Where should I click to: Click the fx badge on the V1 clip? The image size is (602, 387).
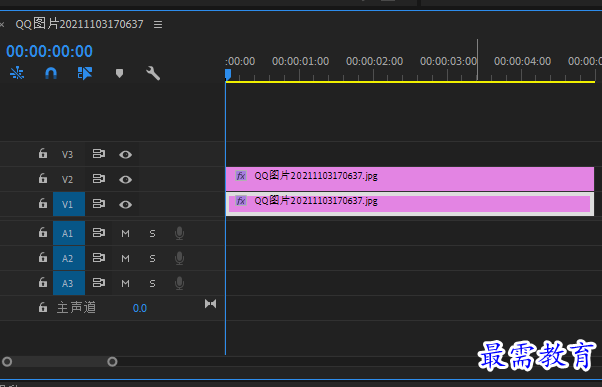(x=241, y=201)
